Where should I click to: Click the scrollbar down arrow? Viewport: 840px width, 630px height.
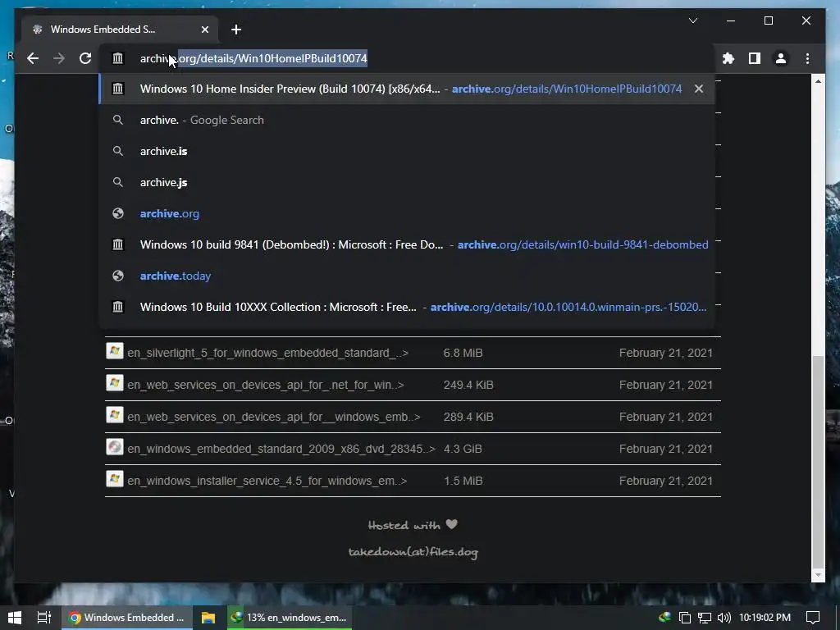pos(818,575)
